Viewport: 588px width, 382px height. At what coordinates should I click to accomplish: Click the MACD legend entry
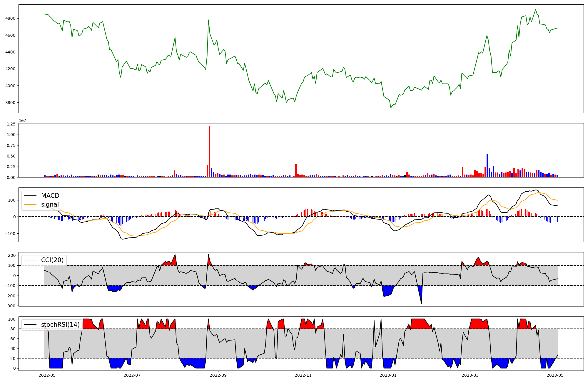click(x=50, y=196)
